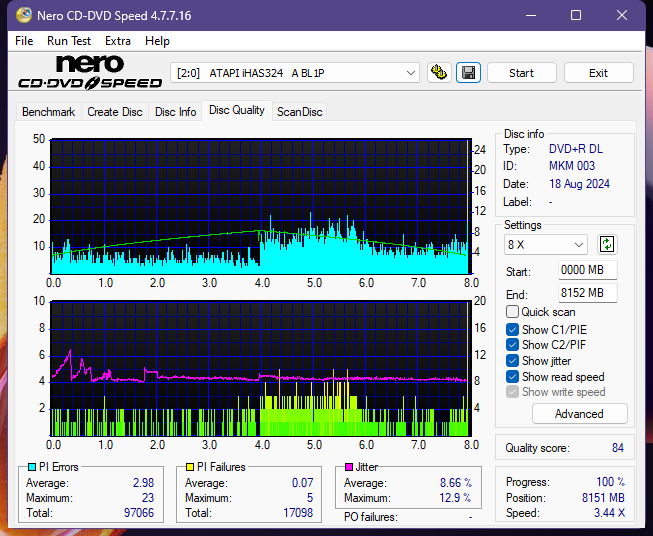653x536 pixels.
Task: Click the save floppy disk icon
Action: [469, 73]
